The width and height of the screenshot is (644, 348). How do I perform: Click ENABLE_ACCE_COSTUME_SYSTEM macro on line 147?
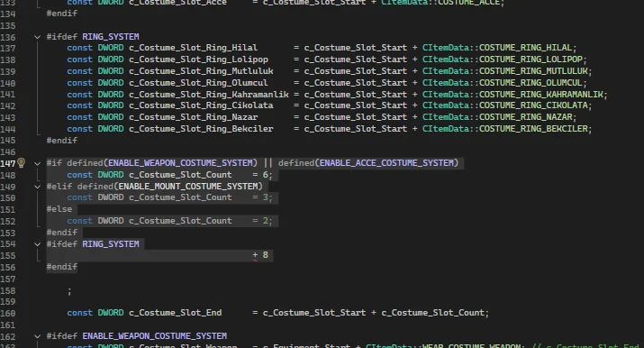click(x=386, y=163)
